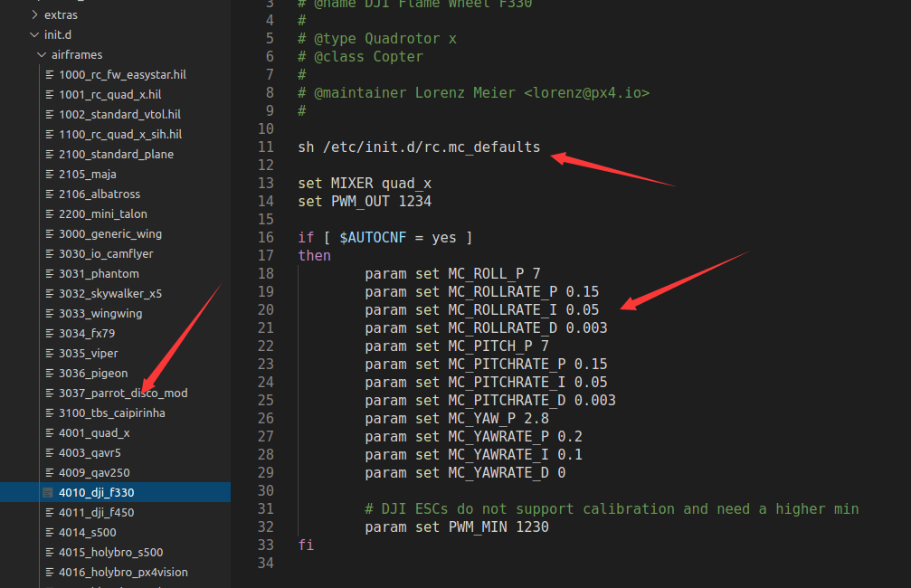Open file 1100_rc_quad_x_sih.hil

click(x=120, y=134)
